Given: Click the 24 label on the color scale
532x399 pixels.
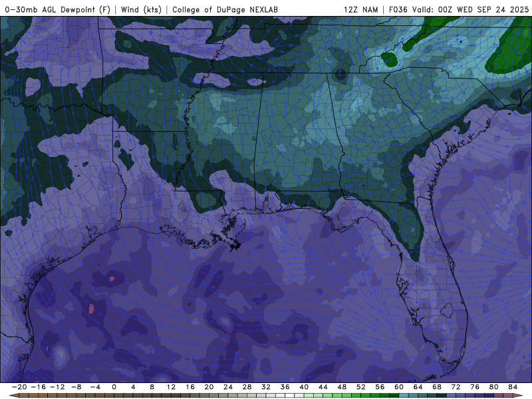Looking at the screenshot, I should (228, 387).
